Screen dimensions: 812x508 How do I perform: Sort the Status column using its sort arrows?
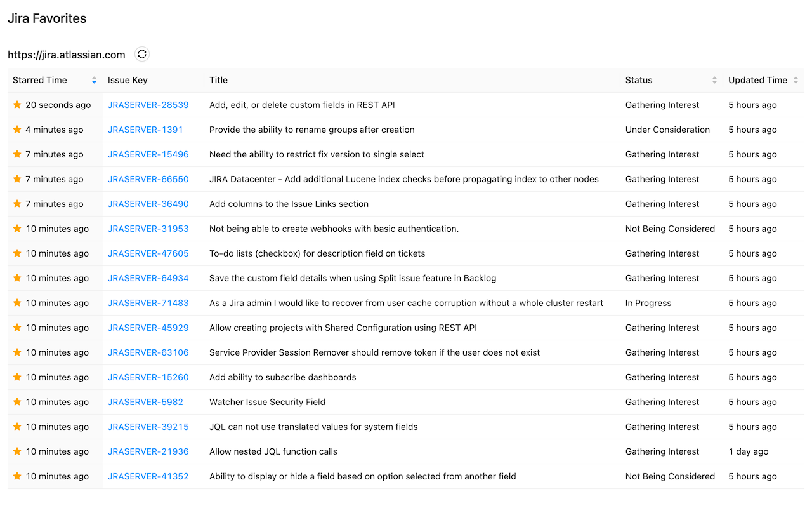pyautogui.click(x=714, y=80)
